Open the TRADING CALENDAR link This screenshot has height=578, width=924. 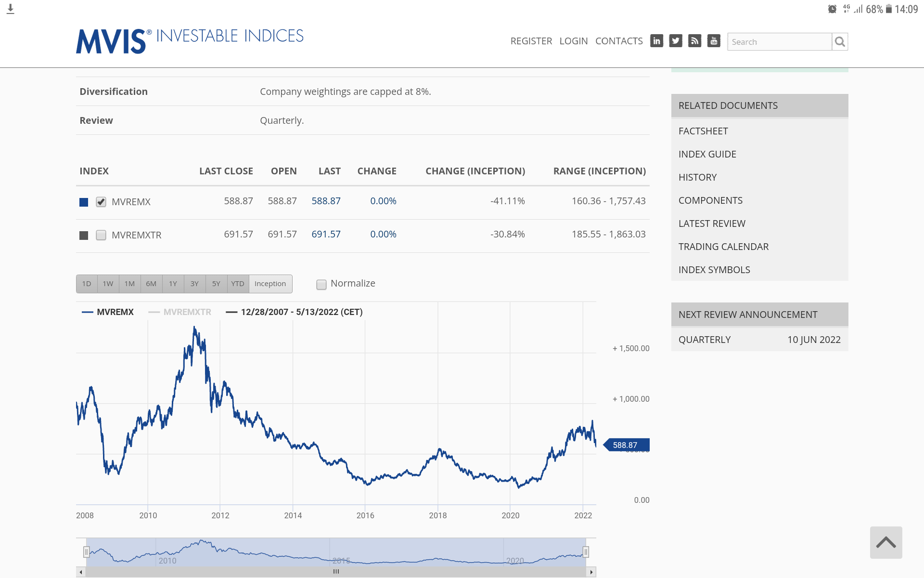click(x=723, y=247)
